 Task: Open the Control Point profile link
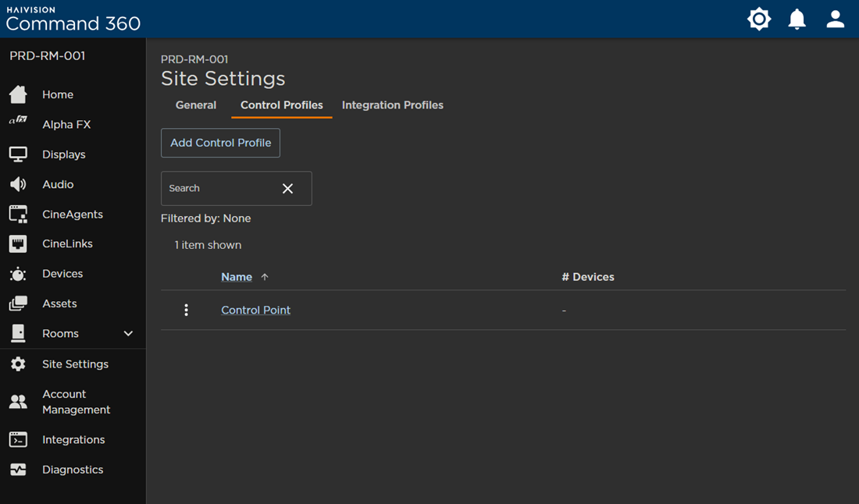256,311
